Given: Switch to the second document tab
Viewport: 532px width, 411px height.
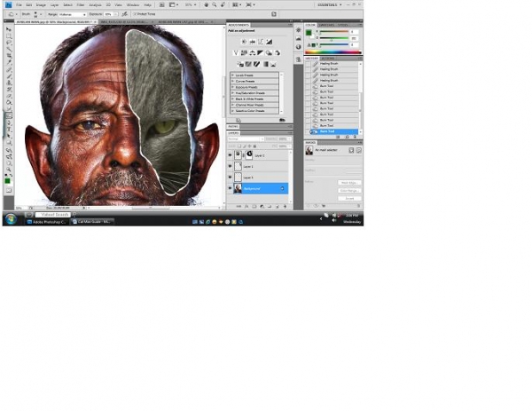Looking at the screenshot, I should pyautogui.click(x=125, y=21).
